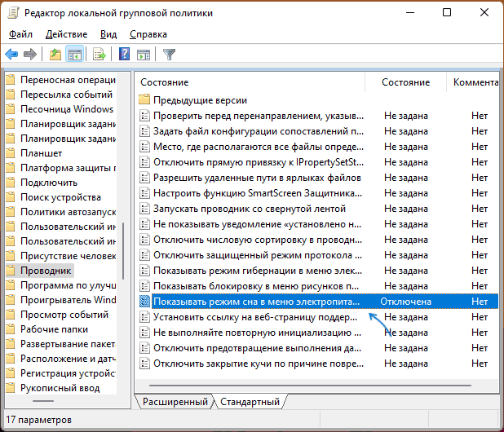The image size is (504, 432).
Task: Select Расположение и датч tree item
Action: (68, 359)
